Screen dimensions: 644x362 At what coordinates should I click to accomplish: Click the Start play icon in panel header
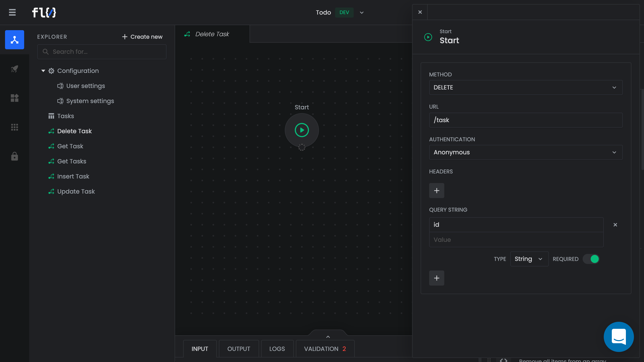click(428, 37)
